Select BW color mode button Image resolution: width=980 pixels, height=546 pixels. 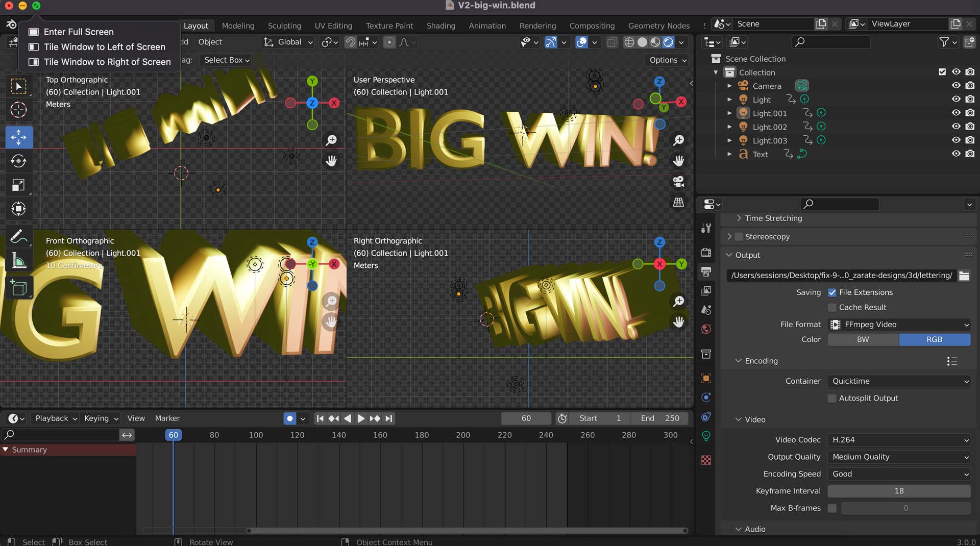point(863,339)
